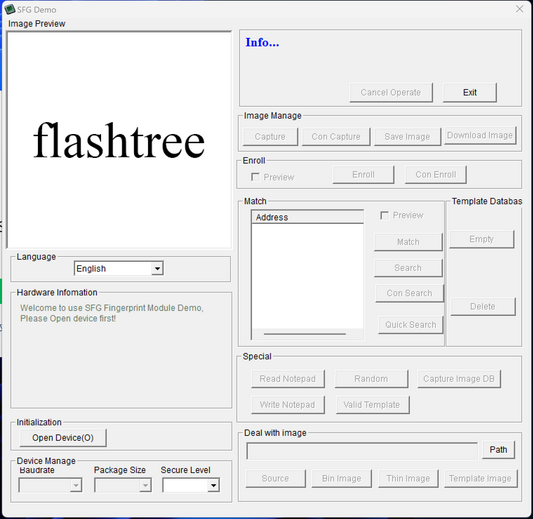The image size is (533, 519).
Task: Click the Capture Image DB button
Action: 459,379
